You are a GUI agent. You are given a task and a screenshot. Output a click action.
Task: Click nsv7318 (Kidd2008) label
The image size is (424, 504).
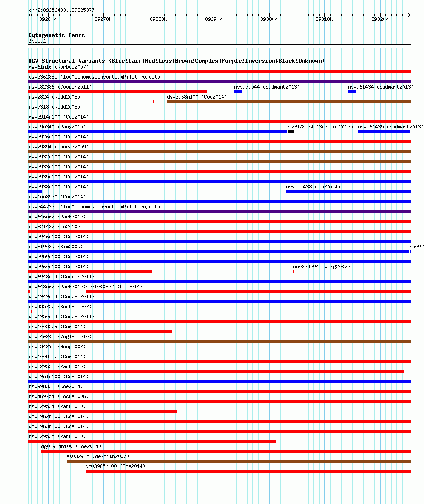click(54, 107)
